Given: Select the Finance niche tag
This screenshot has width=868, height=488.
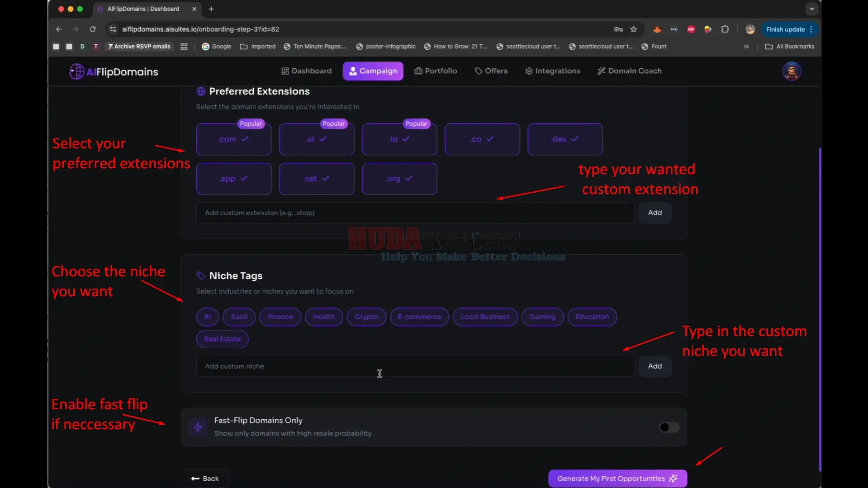Looking at the screenshot, I should (280, 317).
